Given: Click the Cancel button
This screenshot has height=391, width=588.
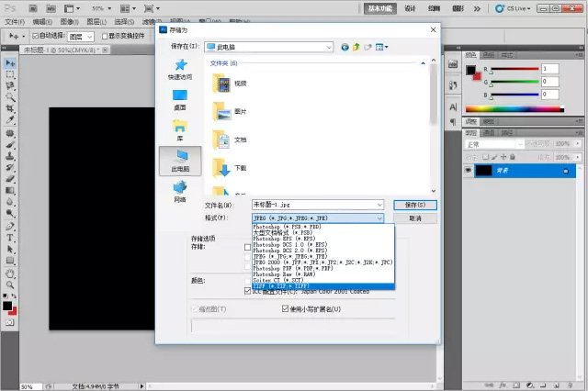Looking at the screenshot, I should point(414,218).
